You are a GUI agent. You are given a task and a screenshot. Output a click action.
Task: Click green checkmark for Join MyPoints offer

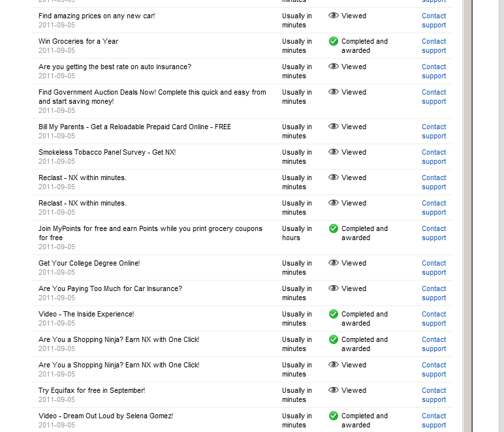[x=334, y=228]
